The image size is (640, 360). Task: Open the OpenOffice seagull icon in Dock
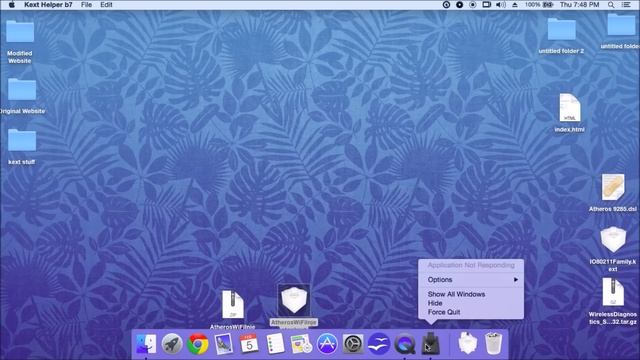[x=379, y=344]
